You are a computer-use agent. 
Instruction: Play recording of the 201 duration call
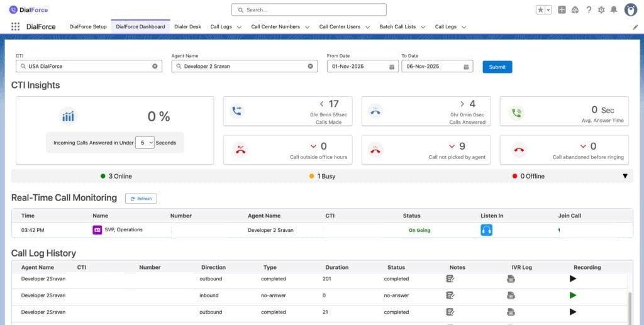[x=573, y=278]
